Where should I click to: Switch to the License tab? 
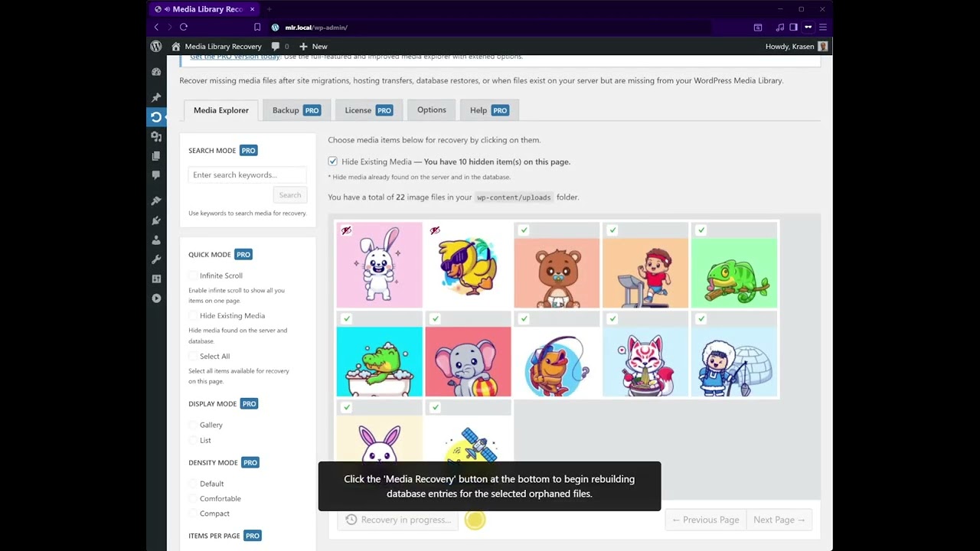tap(369, 110)
